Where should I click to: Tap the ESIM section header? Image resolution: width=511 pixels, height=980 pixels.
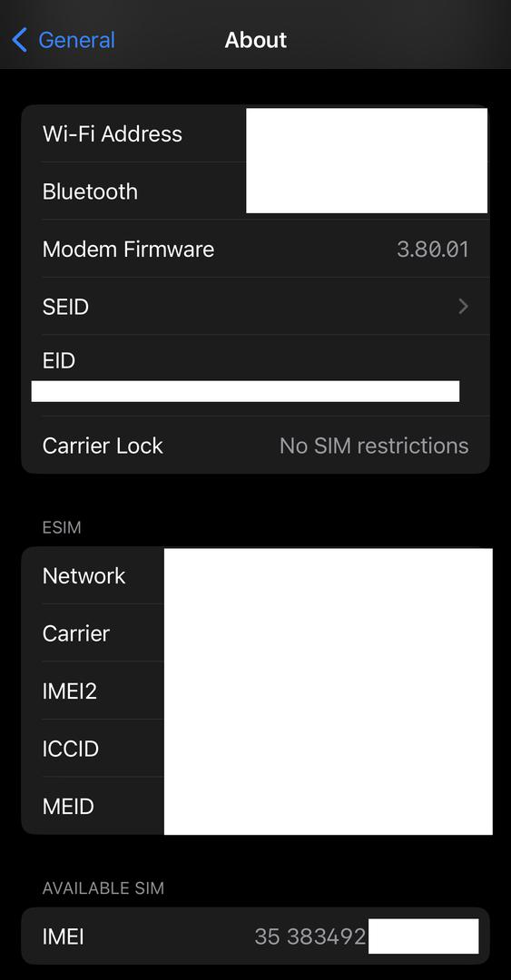[62, 527]
